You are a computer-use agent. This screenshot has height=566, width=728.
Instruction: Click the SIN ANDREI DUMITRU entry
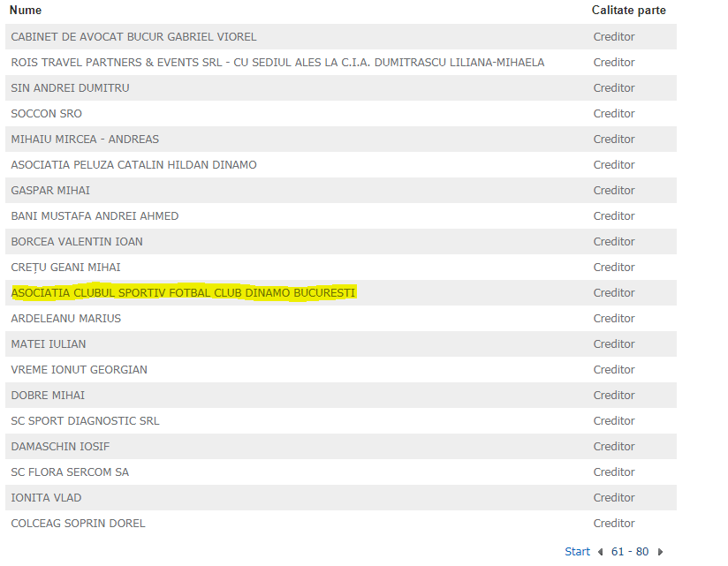click(70, 88)
